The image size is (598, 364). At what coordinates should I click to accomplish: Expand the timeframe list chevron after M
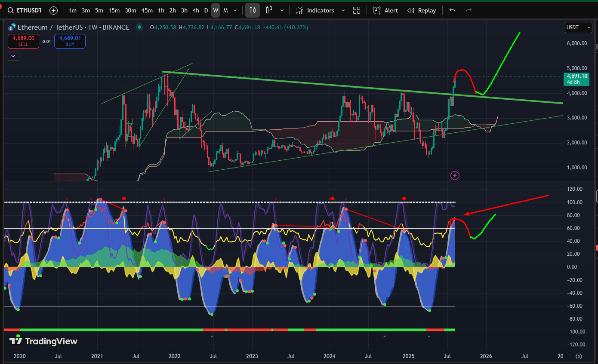[x=235, y=10]
